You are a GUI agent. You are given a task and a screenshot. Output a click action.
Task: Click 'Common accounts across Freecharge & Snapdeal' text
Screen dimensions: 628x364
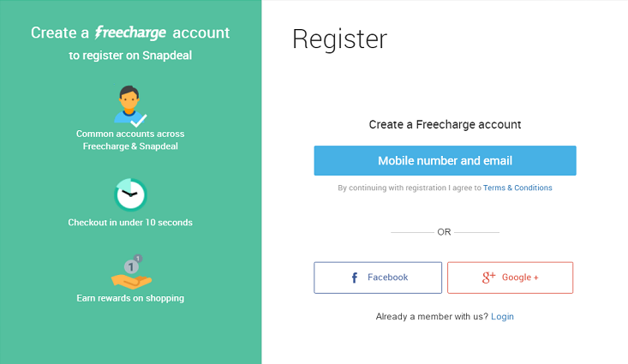pos(130,140)
